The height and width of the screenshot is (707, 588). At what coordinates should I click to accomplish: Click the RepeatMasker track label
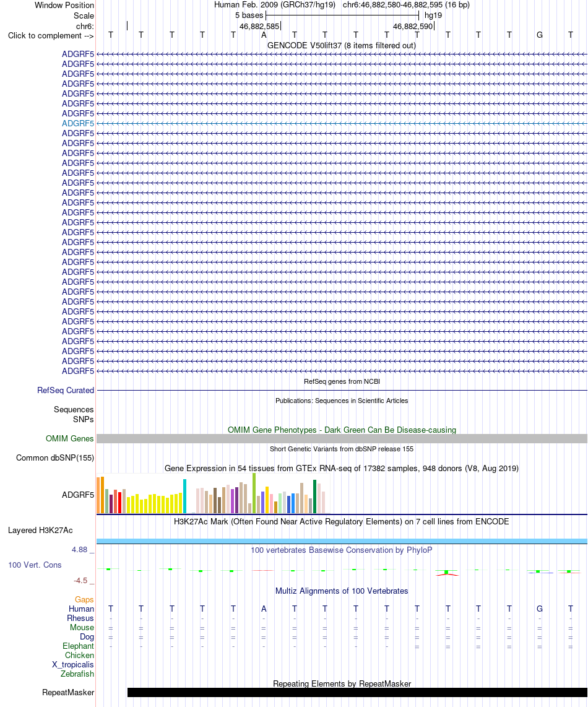click(x=68, y=693)
